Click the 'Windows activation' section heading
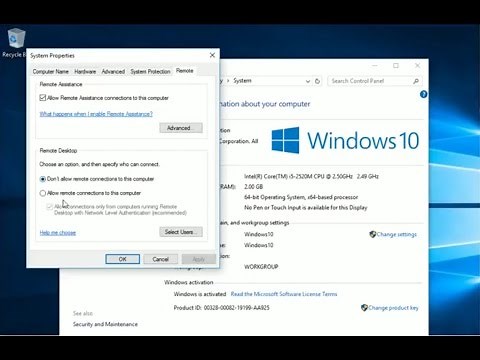This screenshot has height=360, width=480. tap(189, 282)
